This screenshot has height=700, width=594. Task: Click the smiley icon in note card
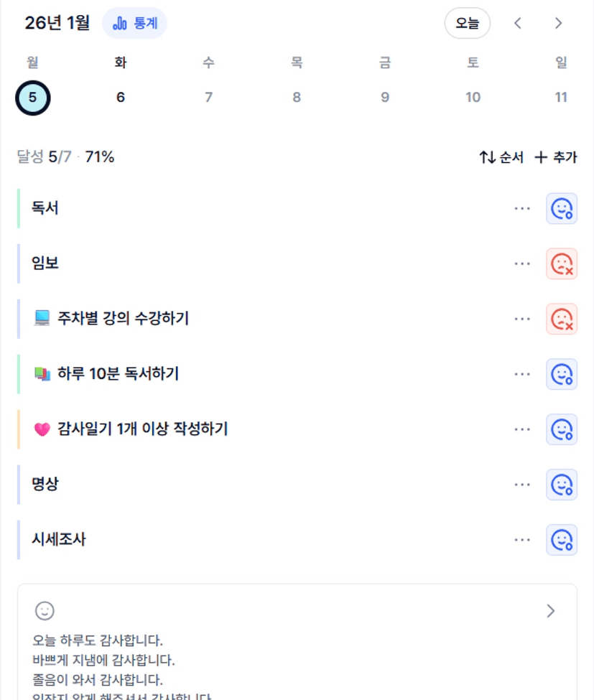[x=45, y=611]
